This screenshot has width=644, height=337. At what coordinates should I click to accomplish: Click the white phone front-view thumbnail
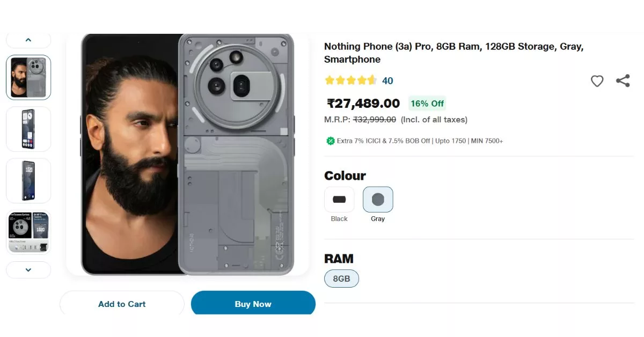[28, 181]
